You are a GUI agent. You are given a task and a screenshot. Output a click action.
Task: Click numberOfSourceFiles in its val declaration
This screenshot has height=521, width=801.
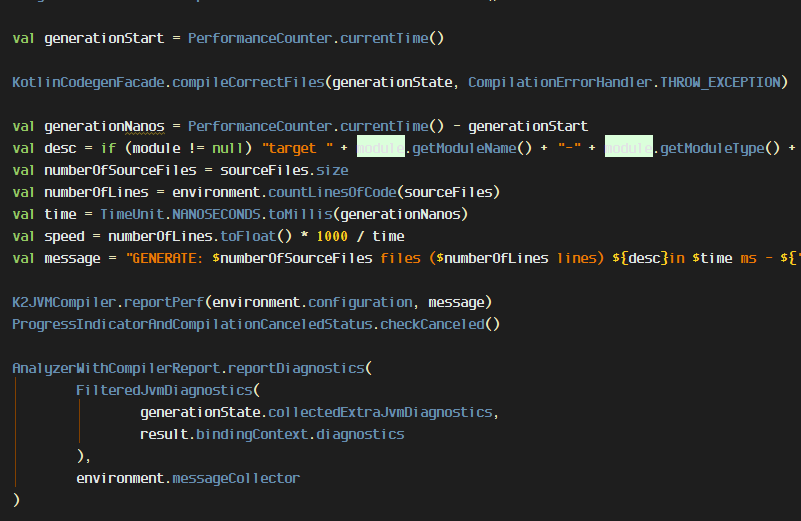tap(120, 170)
